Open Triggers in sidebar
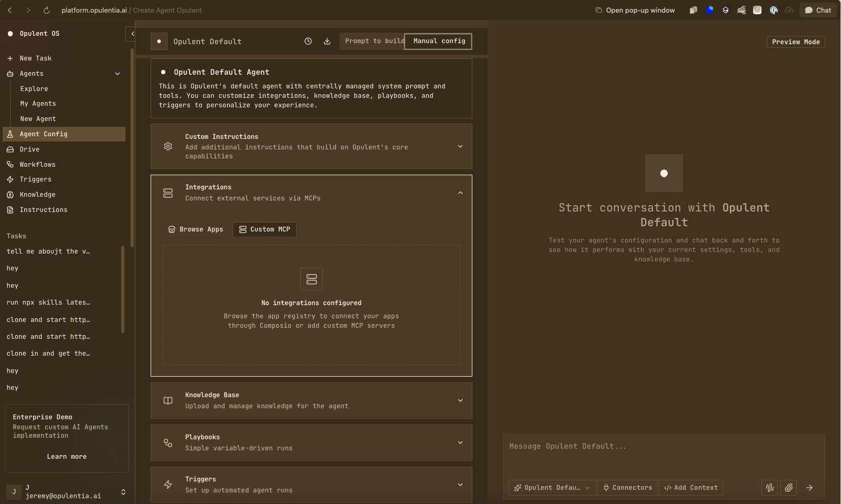 64,179
